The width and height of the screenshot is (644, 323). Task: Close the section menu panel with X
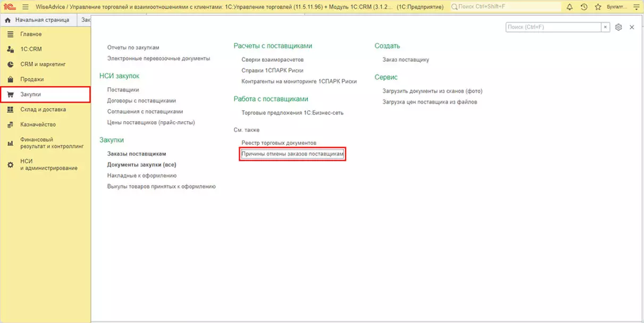(632, 27)
